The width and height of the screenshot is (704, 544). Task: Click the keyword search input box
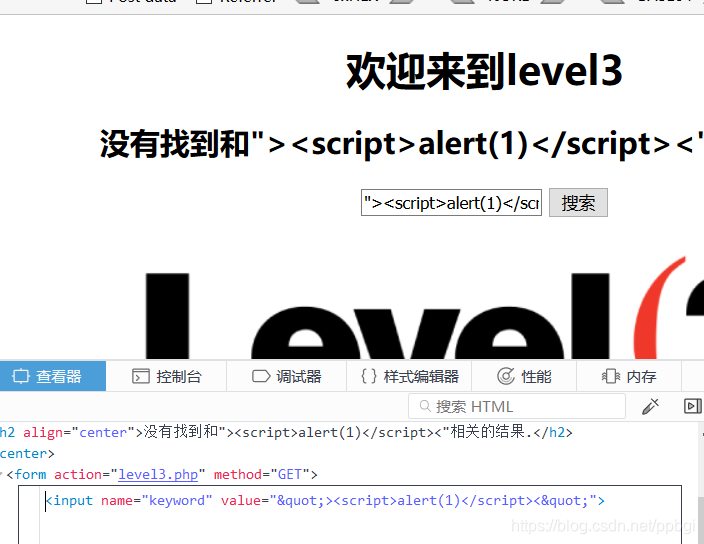(x=451, y=203)
